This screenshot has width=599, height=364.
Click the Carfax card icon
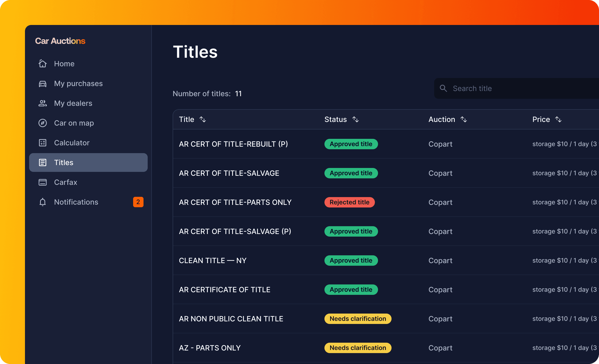click(43, 182)
